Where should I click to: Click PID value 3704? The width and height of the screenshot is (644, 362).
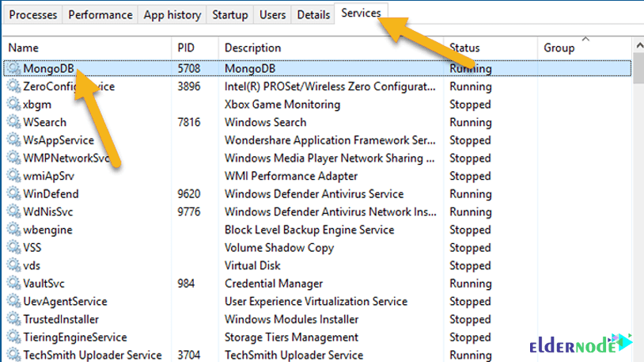189,355
